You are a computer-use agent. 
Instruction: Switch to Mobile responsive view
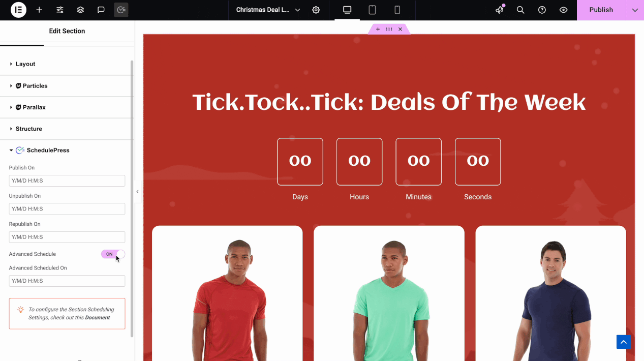click(397, 10)
